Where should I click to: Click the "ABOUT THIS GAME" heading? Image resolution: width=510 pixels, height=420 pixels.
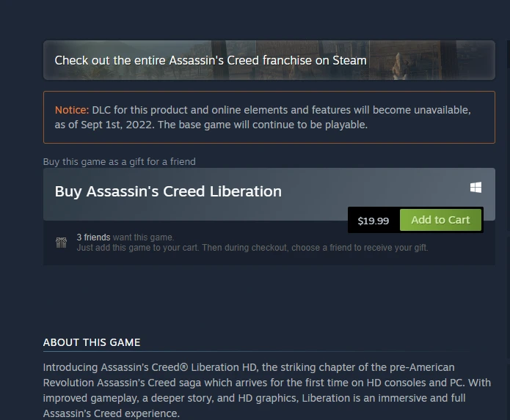click(x=92, y=342)
